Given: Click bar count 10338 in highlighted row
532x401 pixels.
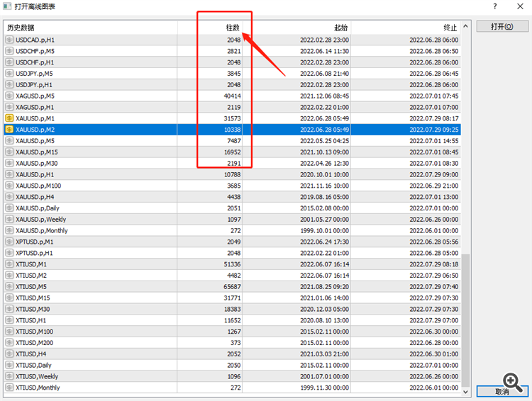Looking at the screenshot, I should pyautogui.click(x=233, y=130).
